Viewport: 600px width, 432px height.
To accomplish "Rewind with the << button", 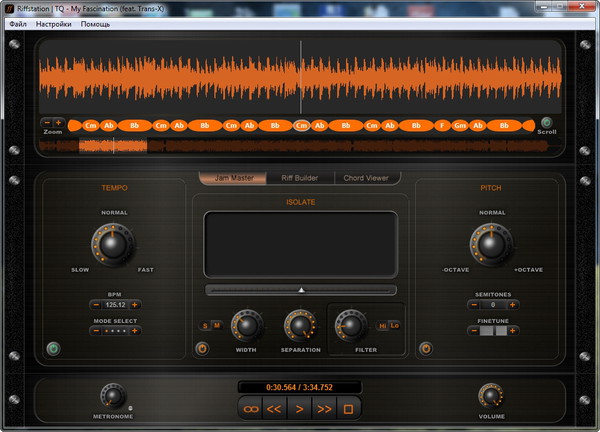I will tap(274, 409).
